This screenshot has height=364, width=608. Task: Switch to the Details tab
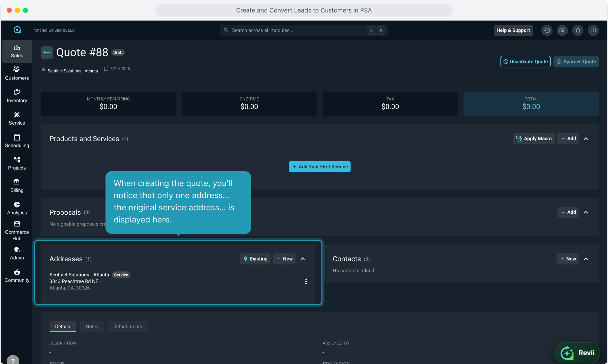point(63,327)
